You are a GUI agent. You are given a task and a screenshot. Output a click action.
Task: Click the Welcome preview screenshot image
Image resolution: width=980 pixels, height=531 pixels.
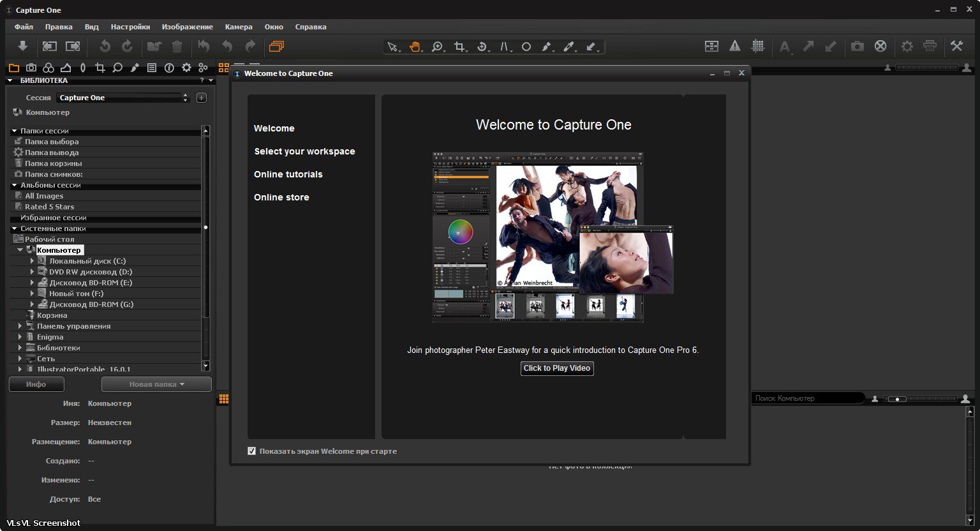tap(553, 237)
